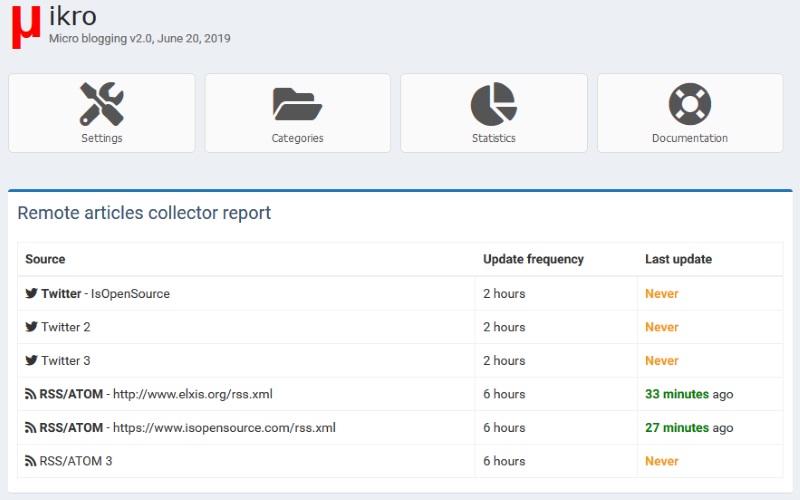Click the Source column header
Screen dimensions: 800x500
[45, 259]
